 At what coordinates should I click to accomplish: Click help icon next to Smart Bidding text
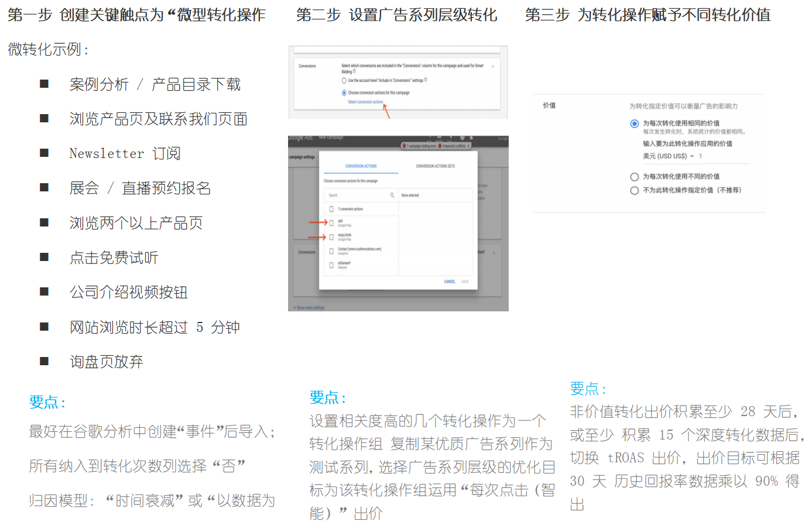point(354,71)
